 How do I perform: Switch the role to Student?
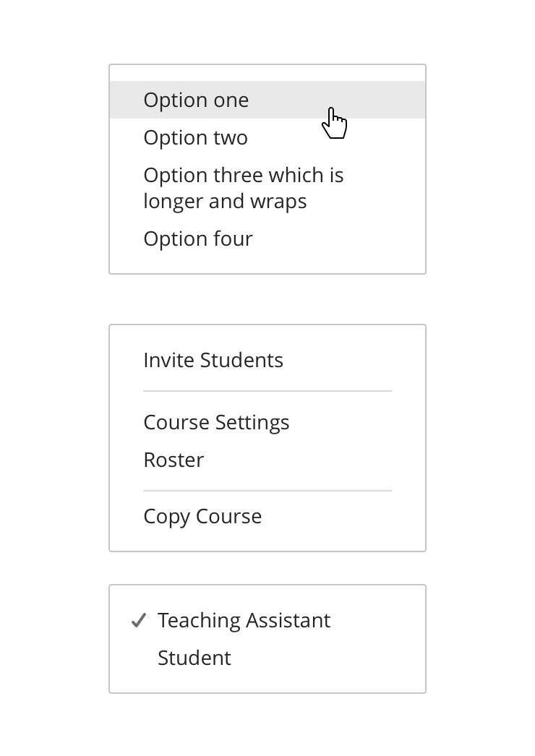coord(194,658)
